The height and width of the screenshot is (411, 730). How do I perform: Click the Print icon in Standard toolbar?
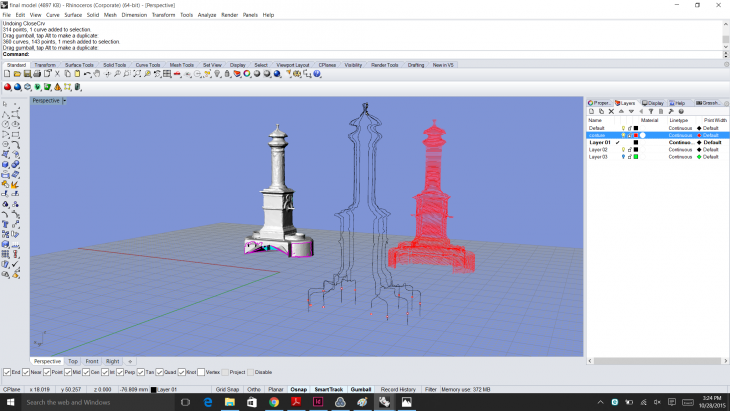pos(37,74)
